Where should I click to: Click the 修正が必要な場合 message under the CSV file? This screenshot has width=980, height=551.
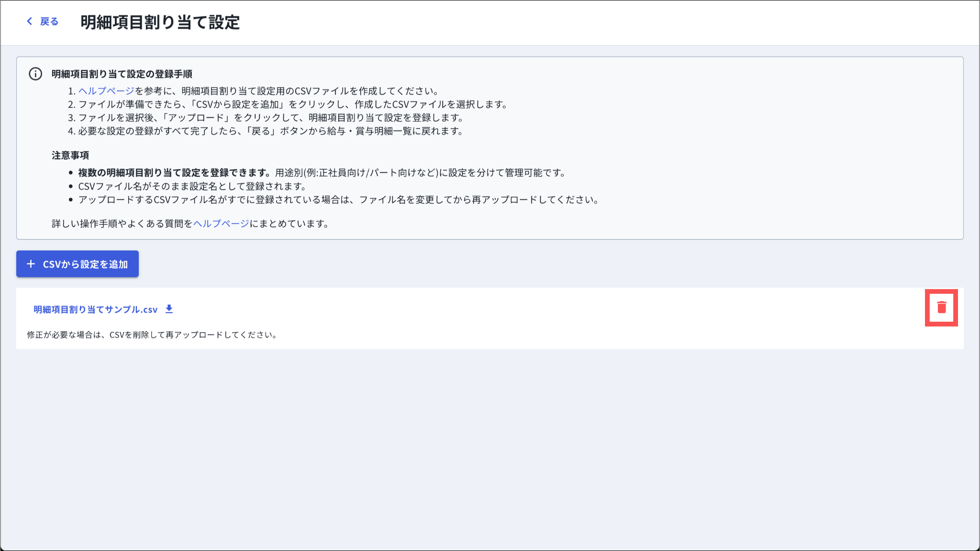[152, 335]
